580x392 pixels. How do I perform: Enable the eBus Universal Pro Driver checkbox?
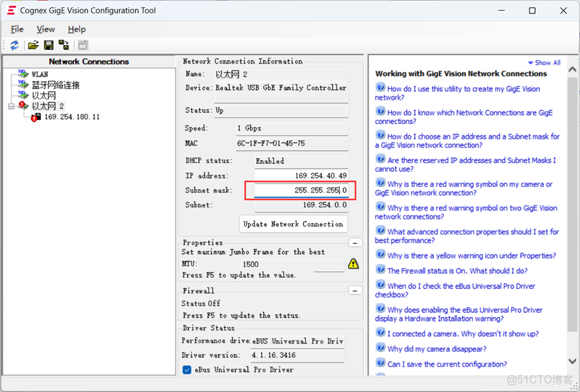point(186,370)
